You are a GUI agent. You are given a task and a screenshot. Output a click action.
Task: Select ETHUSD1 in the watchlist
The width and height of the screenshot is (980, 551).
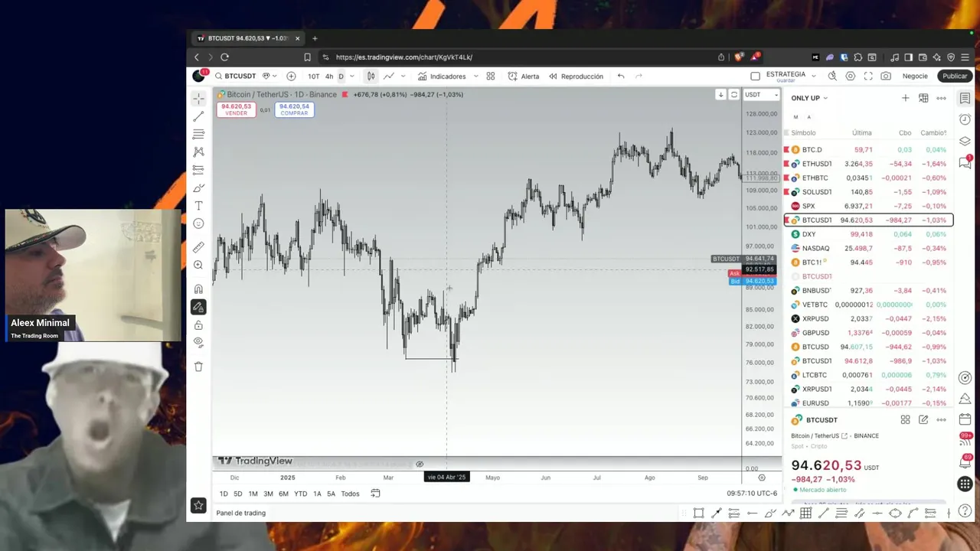(x=867, y=164)
